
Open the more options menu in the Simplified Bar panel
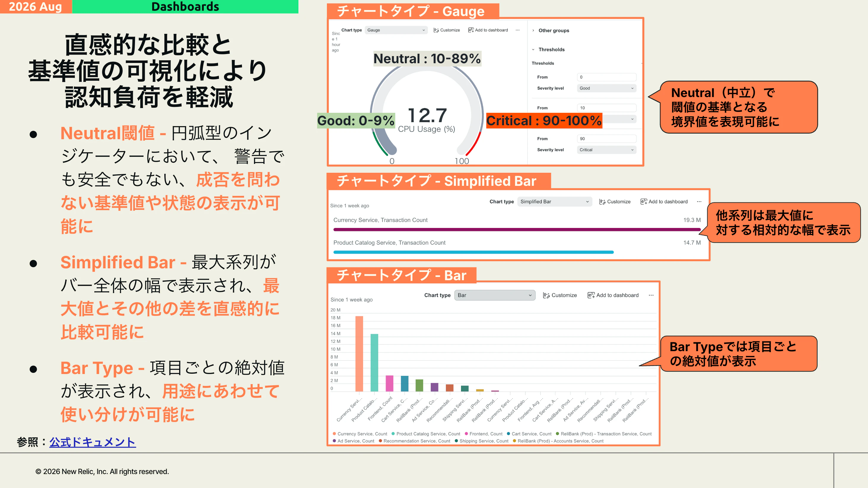coord(699,201)
